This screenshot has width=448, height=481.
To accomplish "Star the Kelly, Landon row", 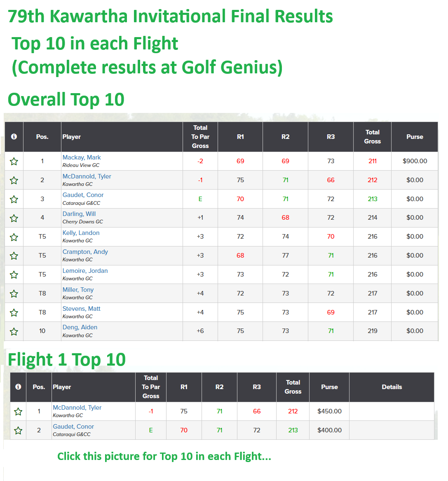I will [14, 237].
